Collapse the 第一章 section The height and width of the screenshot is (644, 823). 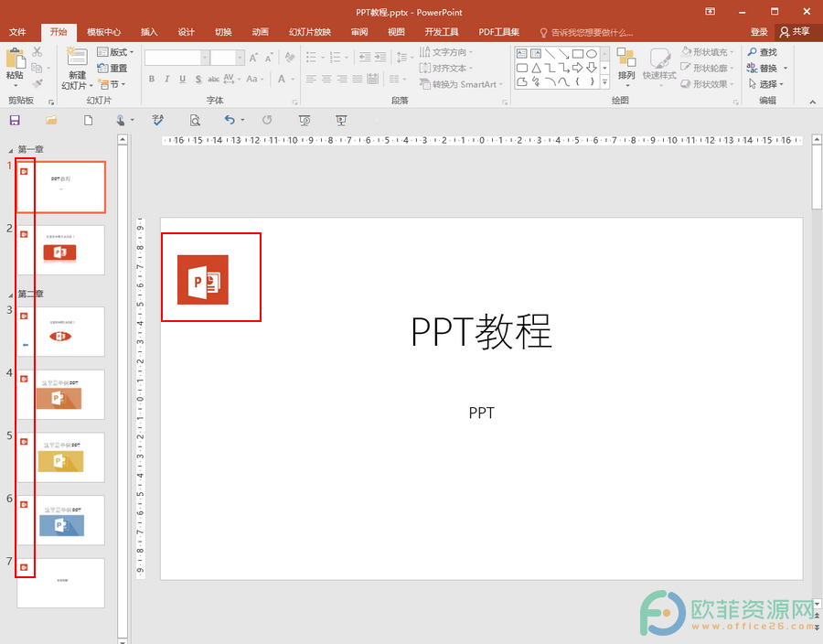tap(10, 150)
